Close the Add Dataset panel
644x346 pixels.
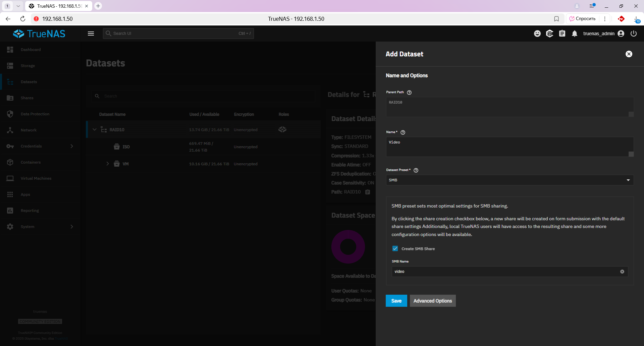click(629, 54)
